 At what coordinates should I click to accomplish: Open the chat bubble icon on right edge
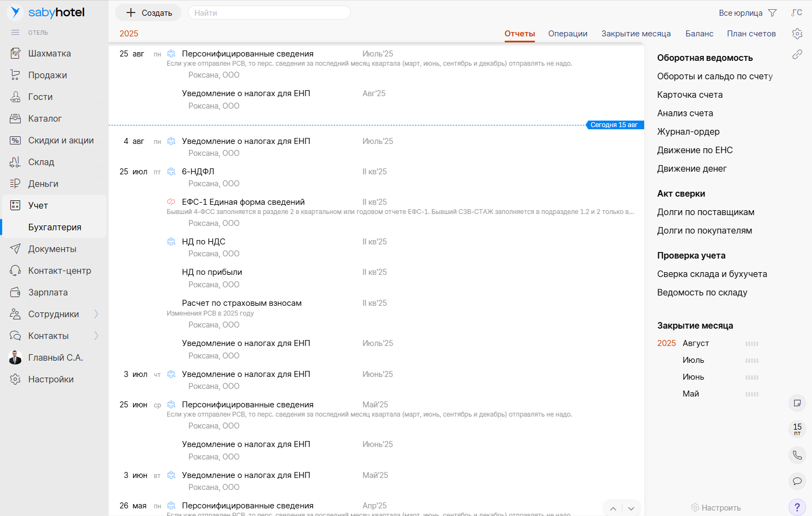pos(797,481)
